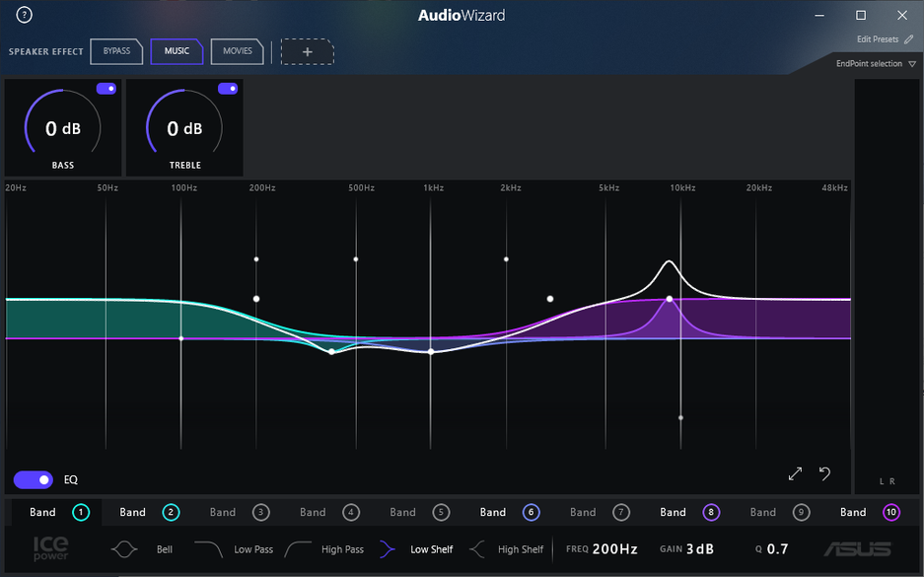Viewport: 924px width, 577px height.
Task: Select Band 3 circle icon
Action: 261,512
